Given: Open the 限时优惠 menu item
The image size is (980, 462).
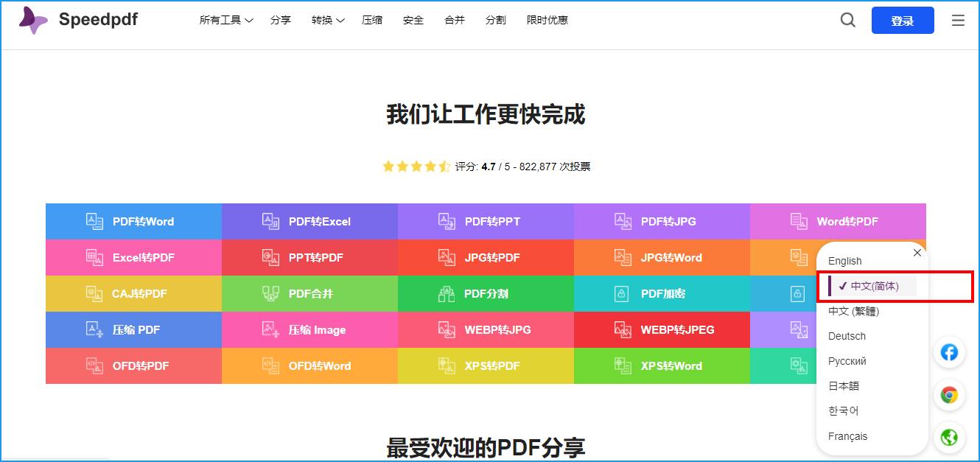Looking at the screenshot, I should [547, 20].
